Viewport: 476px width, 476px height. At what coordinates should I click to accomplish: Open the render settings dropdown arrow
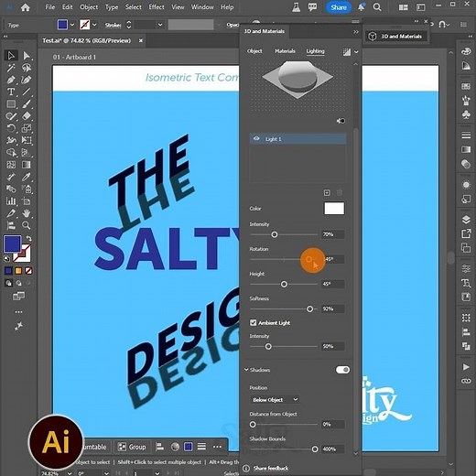click(x=356, y=52)
